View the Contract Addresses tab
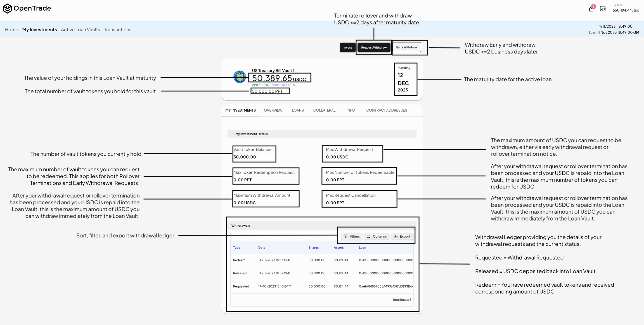The width and height of the screenshot is (644, 325). (x=386, y=110)
